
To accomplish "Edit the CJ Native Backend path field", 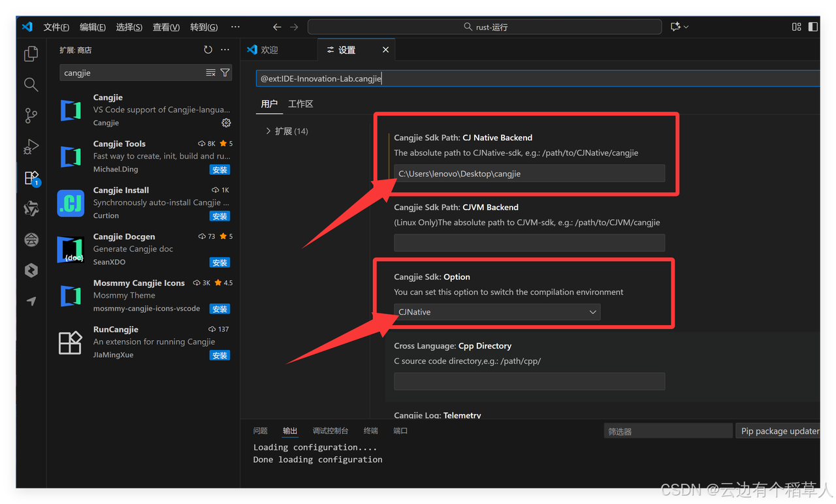I will [x=529, y=174].
